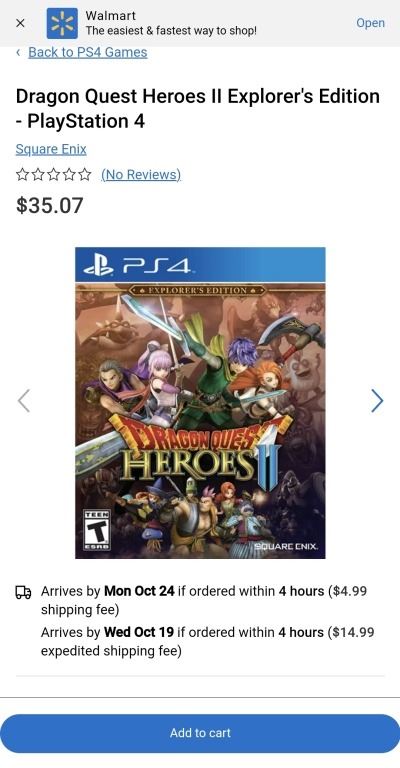400x768 pixels.
Task: Click the $35.07 price
Action: tap(49, 205)
